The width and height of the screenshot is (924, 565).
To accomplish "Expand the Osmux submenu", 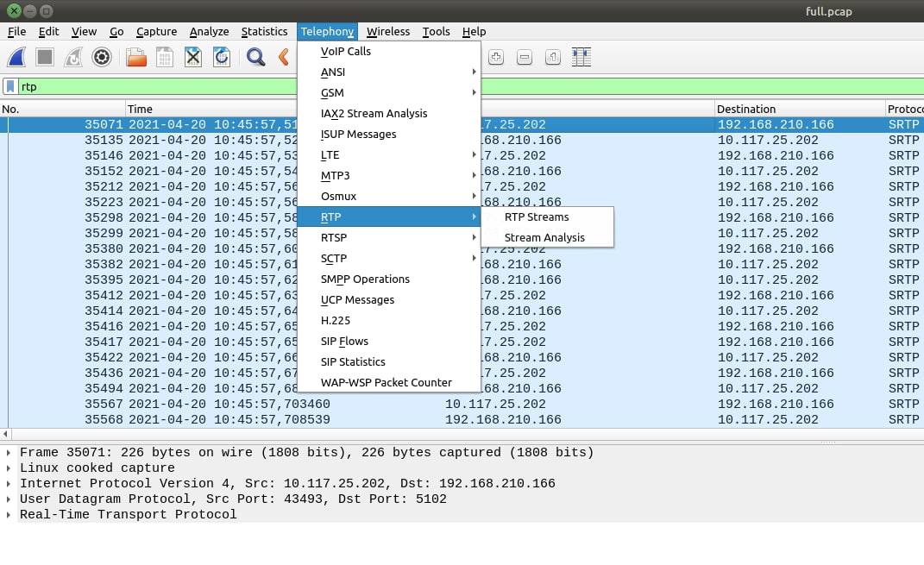I will [389, 196].
